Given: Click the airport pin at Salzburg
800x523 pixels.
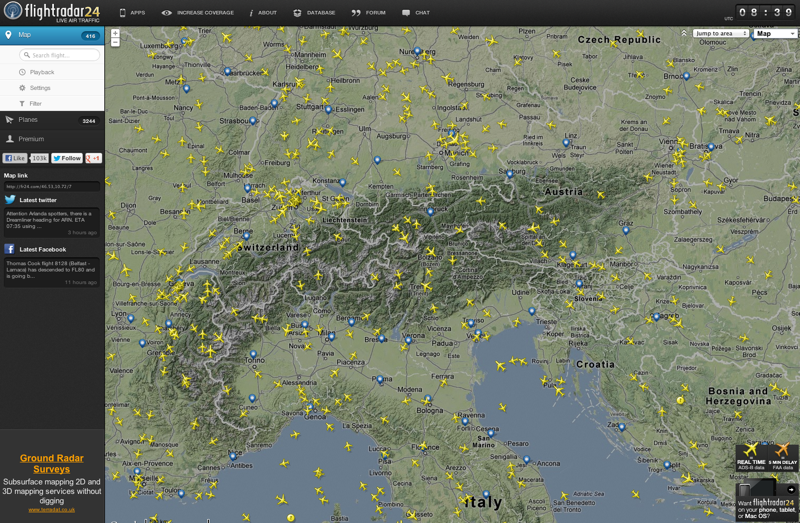Looking at the screenshot, I should [x=510, y=174].
